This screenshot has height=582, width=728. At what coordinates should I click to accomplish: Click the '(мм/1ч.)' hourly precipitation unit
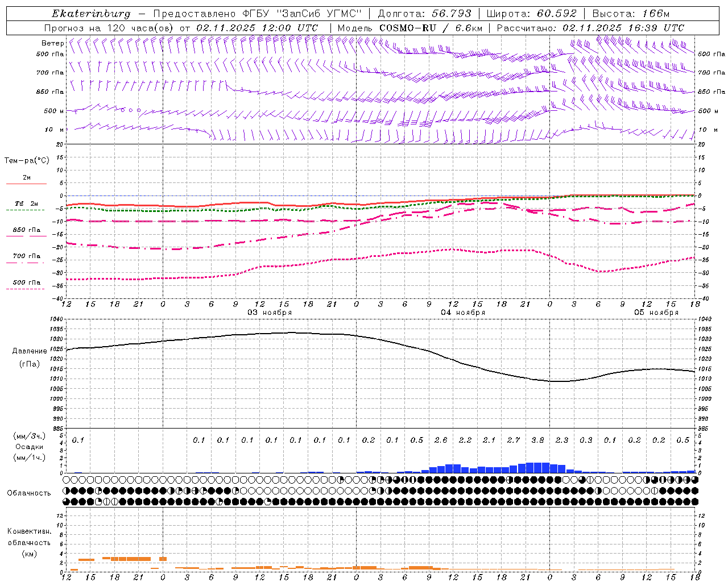tap(30, 458)
